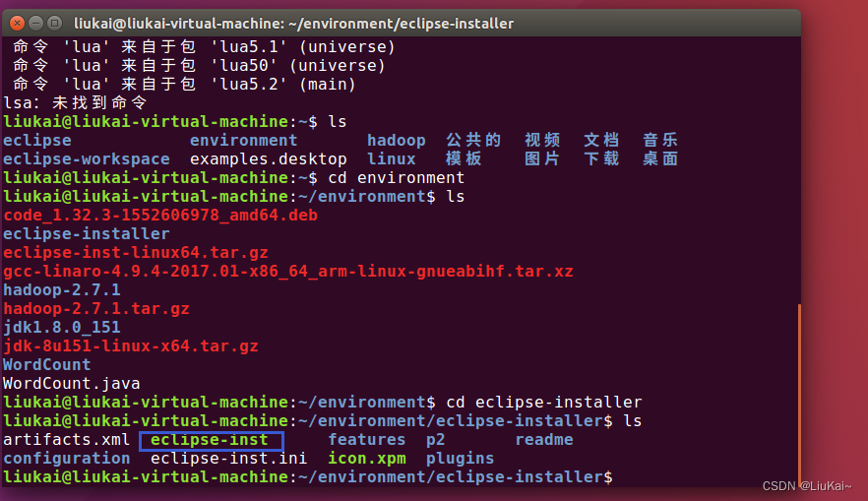This screenshot has height=501, width=868.
Task: Click '桌面' folder name
Action: point(660,158)
